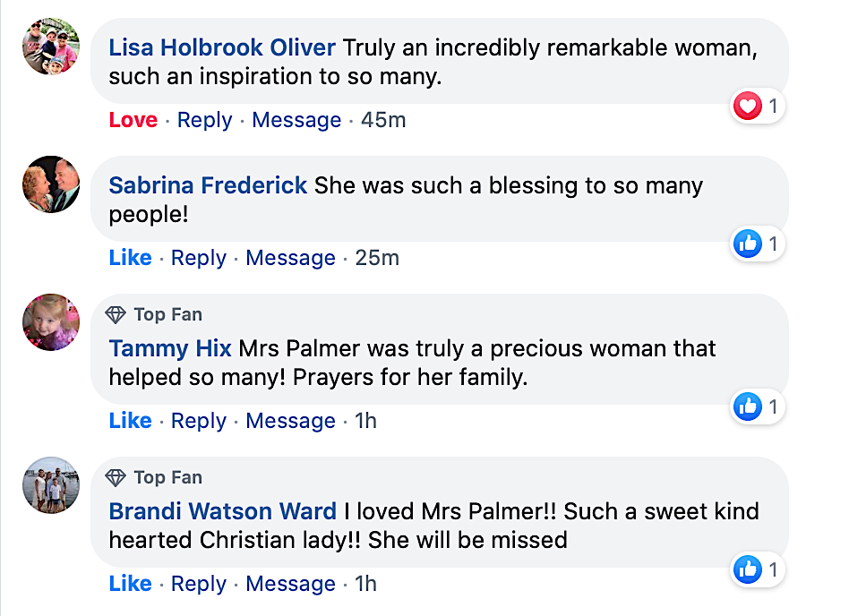Image resolution: width=849 pixels, height=616 pixels.
Task: Message Sabrina Frederick from her comment
Action: pos(290,258)
